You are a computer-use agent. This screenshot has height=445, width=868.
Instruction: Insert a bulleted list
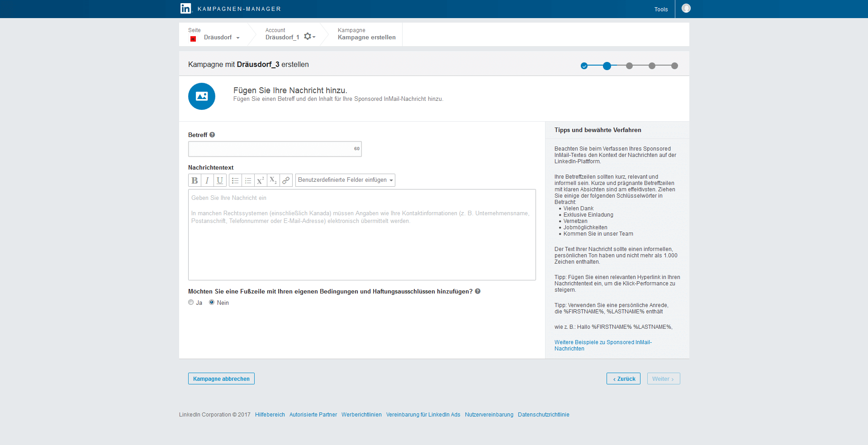235,180
